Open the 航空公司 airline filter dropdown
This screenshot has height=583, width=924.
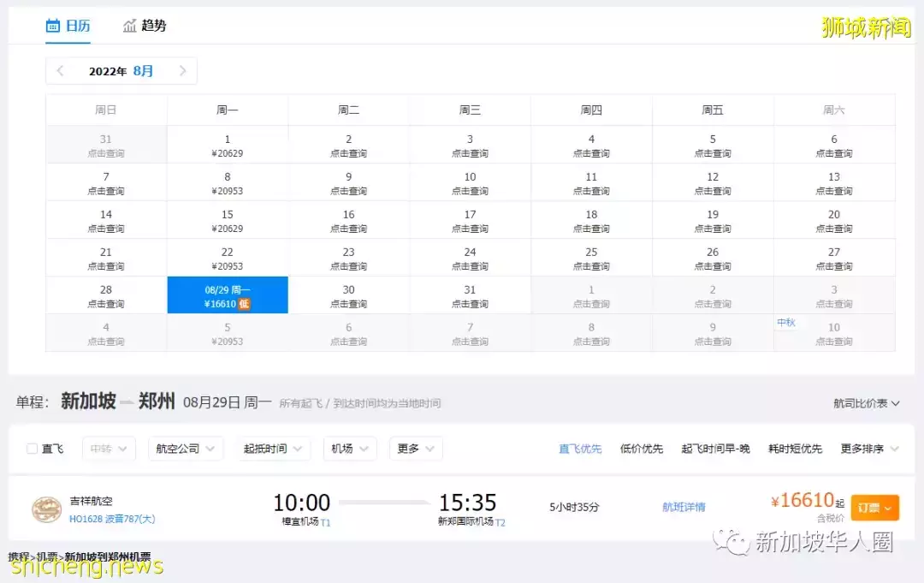[185, 448]
